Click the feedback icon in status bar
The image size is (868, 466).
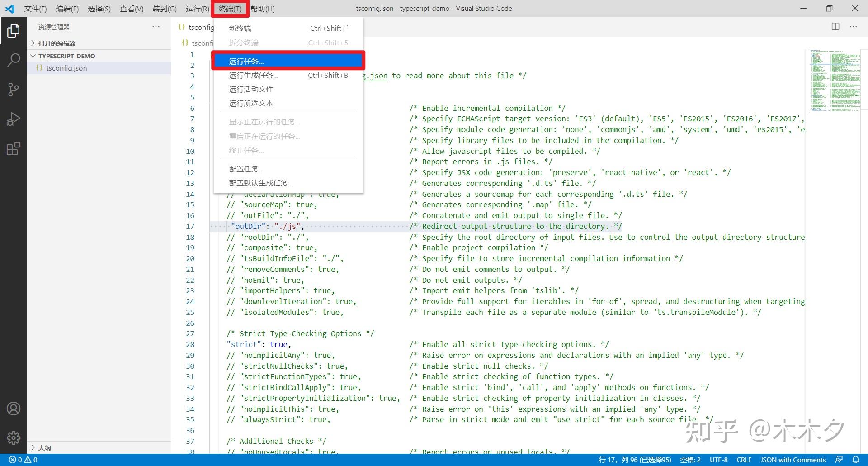(x=839, y=460)
